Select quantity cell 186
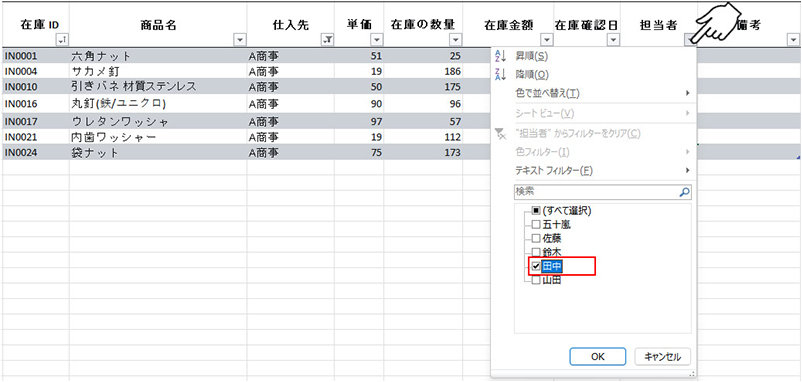This screenshot has width=802, height=382. click(424, 71)
